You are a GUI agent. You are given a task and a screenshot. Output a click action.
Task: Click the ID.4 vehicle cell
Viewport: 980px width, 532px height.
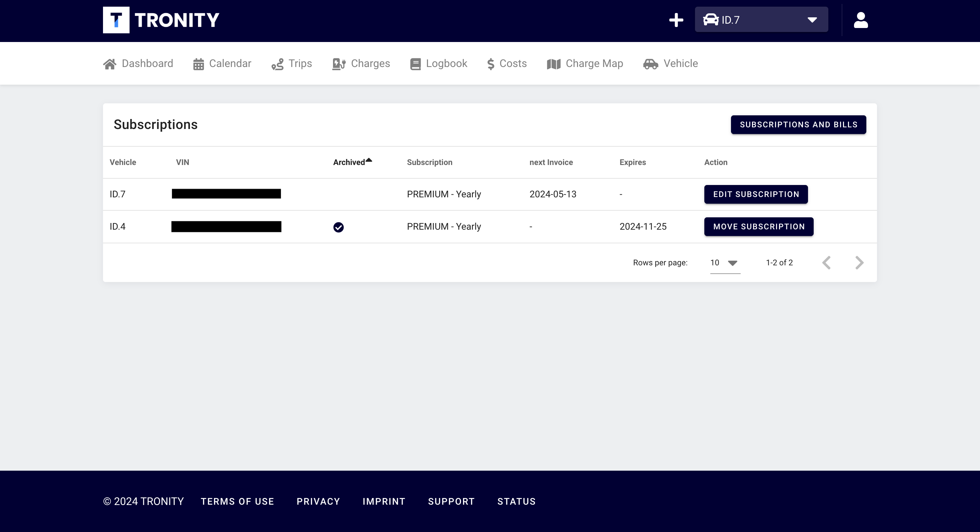pyautogui.click(x=118, y=227)
